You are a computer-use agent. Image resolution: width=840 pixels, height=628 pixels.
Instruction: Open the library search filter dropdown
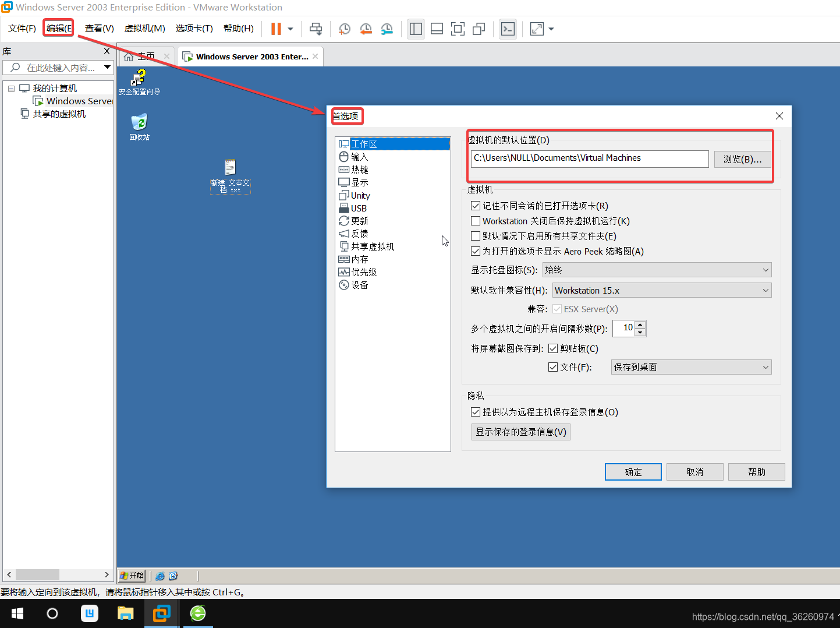pyautogui.click(x=107, y=68)
